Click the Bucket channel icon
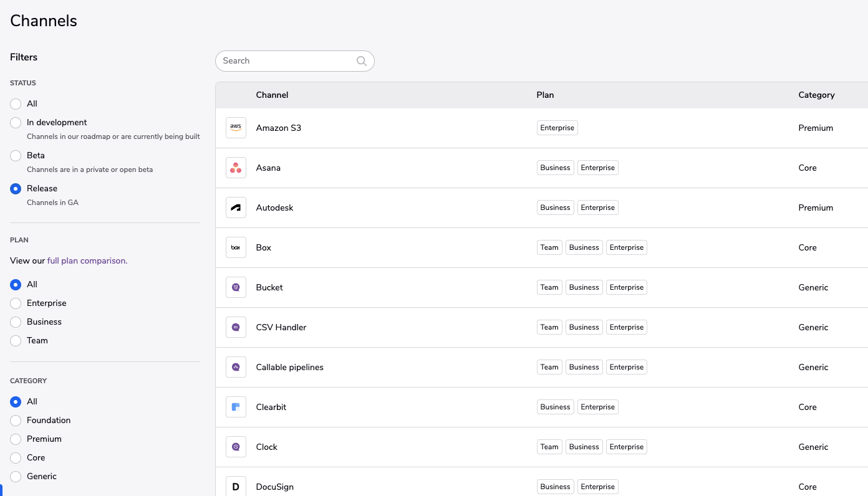This screenshot has width=868, height=496. click(236, 287)
